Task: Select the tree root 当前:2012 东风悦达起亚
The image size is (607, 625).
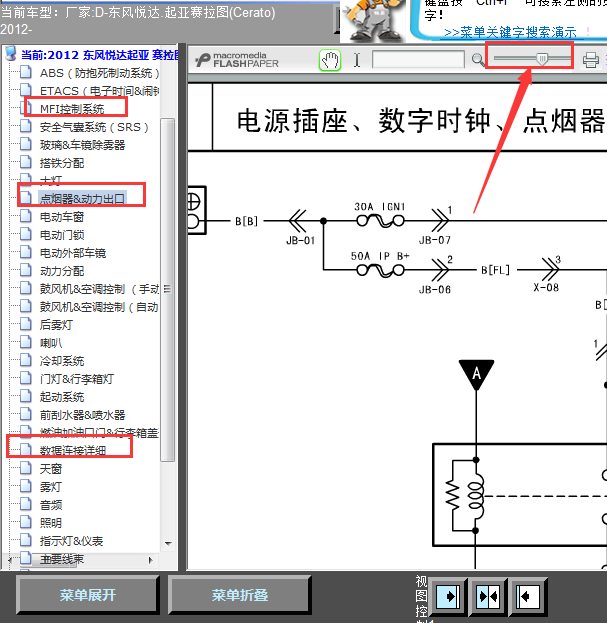Action: 100,55
